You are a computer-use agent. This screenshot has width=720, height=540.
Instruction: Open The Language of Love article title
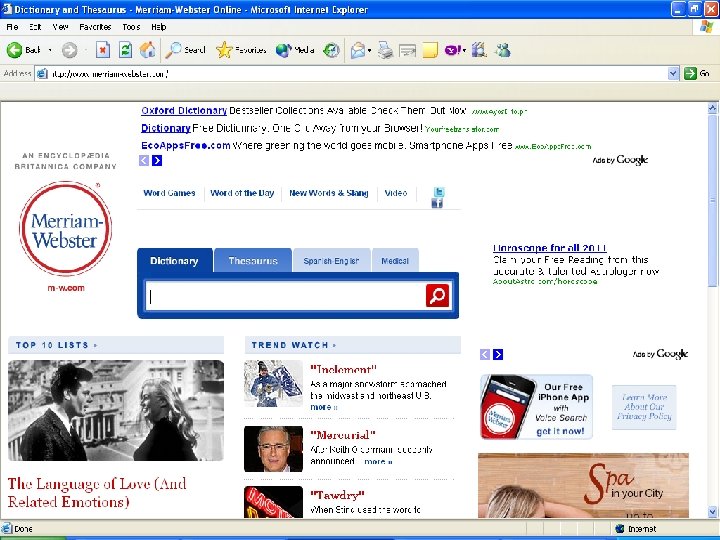click(x=97, y=493)
